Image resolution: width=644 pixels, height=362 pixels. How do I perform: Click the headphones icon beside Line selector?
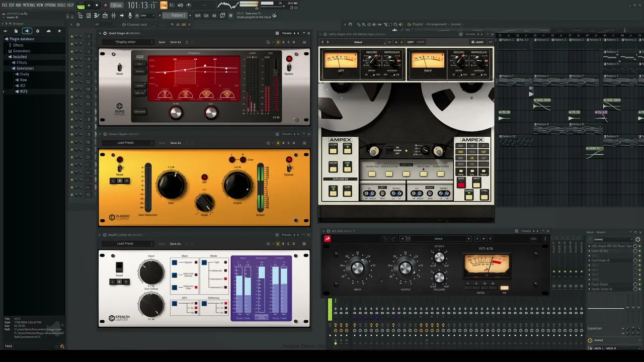(x=137, y=16)
